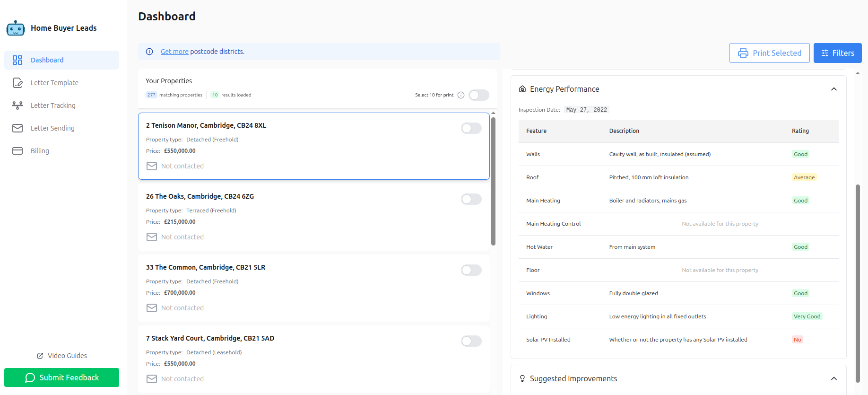Open Dashboard in the sidebar
This screenshot has width=868, height=395.
pos(61,60)
